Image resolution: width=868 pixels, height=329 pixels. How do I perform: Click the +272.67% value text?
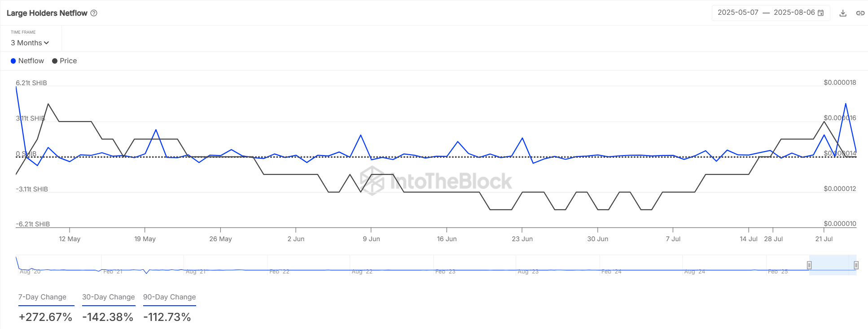pos(45,317)
